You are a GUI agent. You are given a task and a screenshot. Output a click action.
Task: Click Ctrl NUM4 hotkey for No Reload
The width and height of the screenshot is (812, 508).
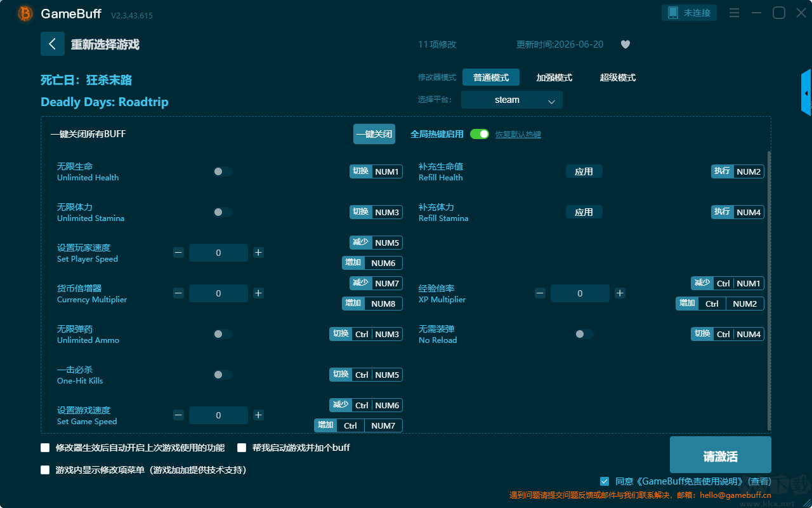pos(738,334)
